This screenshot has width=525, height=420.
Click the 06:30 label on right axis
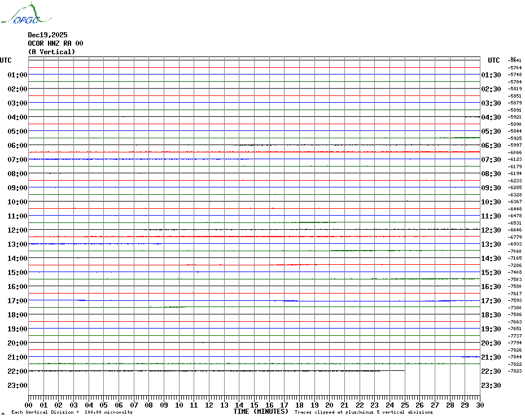[x=491, y=146]
